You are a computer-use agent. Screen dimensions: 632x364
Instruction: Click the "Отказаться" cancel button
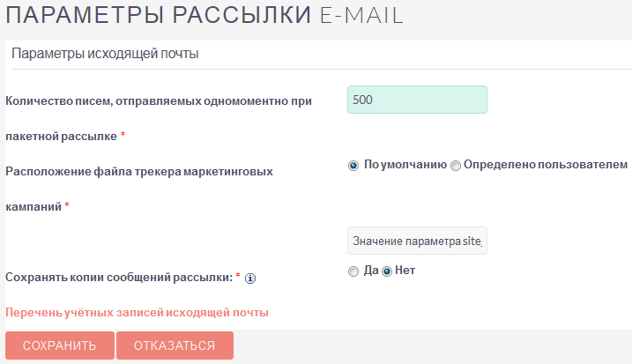175,345
